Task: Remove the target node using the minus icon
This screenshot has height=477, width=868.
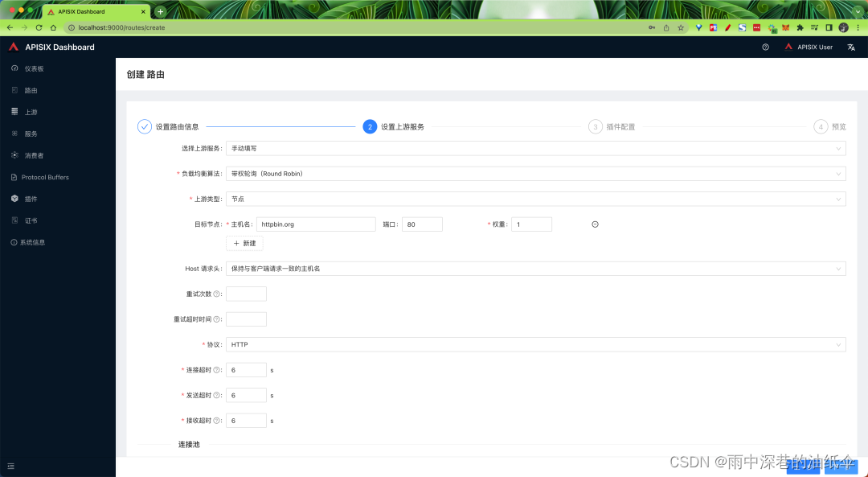Action: click(x=595, y=224)
